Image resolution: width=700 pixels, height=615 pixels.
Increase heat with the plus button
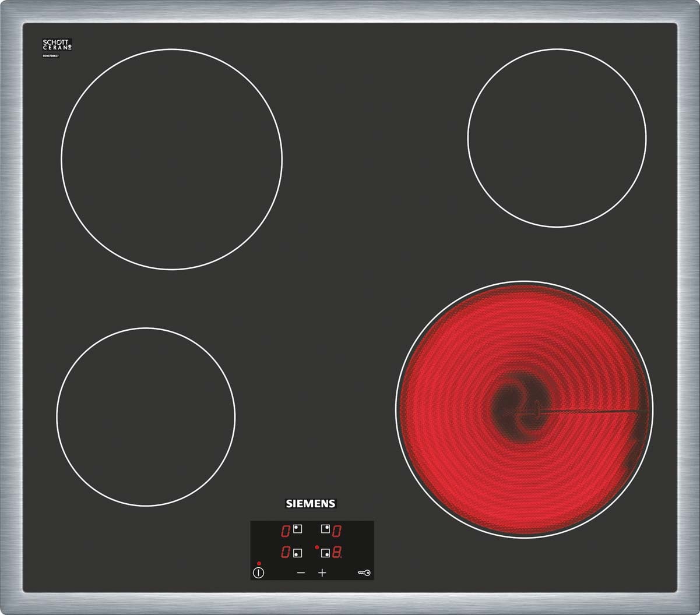point(322,573)
